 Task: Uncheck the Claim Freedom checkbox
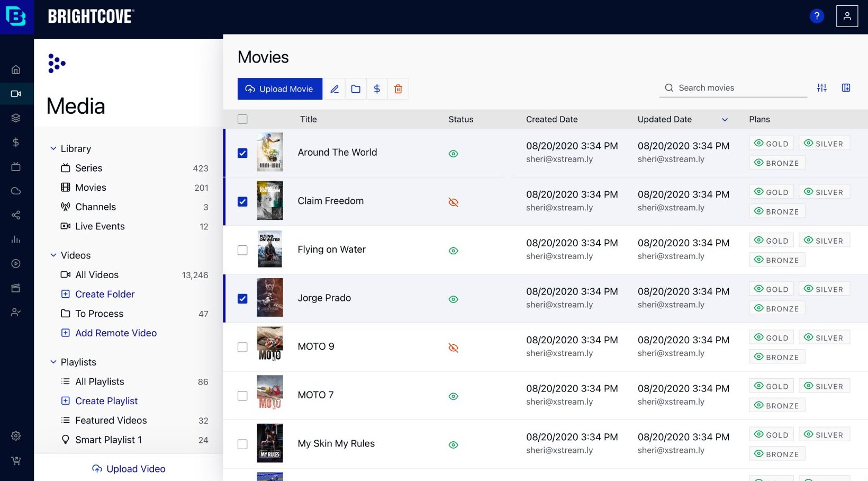pyautogui.click(x=242, y=202)
